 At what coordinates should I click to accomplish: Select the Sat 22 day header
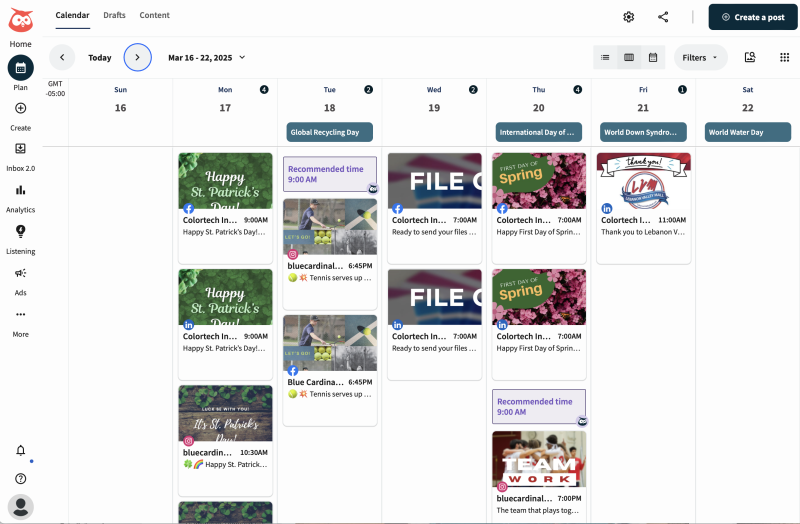coord(748,99)
